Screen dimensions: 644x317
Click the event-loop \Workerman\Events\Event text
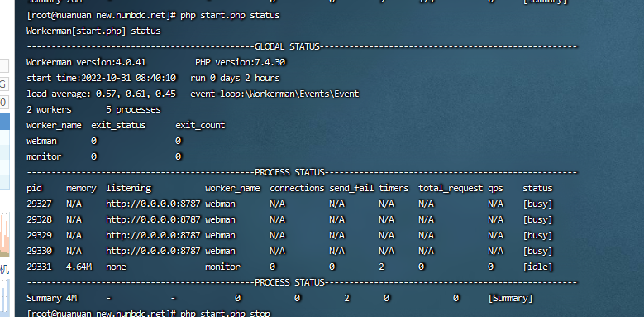pyautogui.click(x=274, y=94)
